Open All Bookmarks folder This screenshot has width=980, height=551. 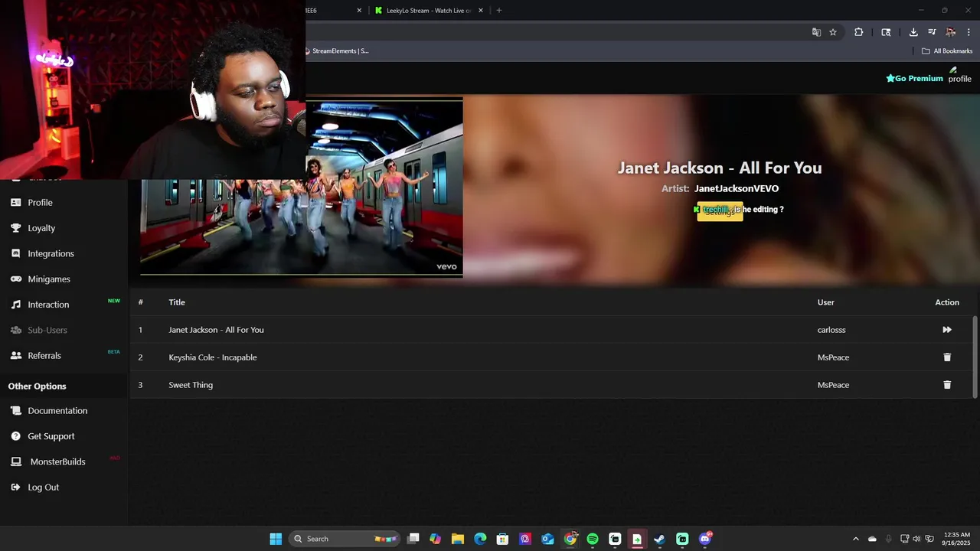947,51
